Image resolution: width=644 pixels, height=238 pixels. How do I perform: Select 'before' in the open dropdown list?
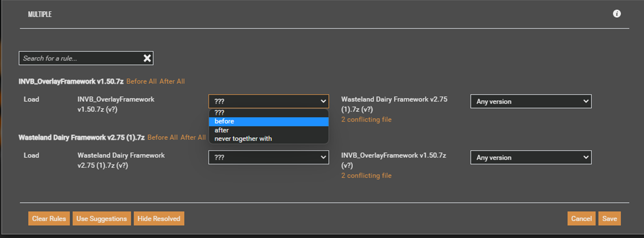coord(269,121)
